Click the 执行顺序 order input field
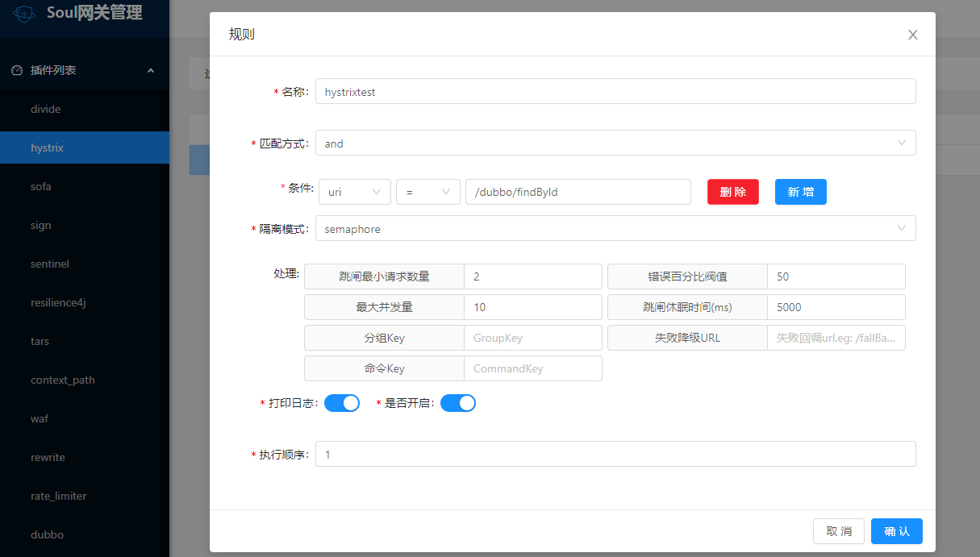The width and height of the screenshot is (980, 557). (x=615, y=454)
